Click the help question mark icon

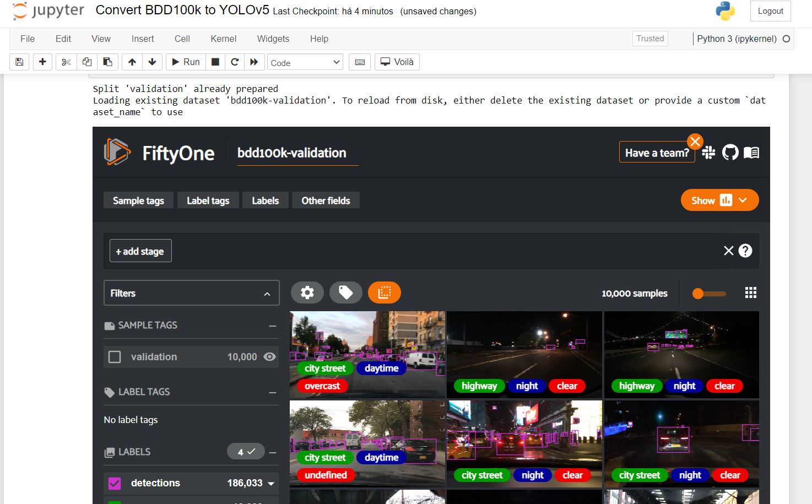pyautogui.click(x=745, y=251)
